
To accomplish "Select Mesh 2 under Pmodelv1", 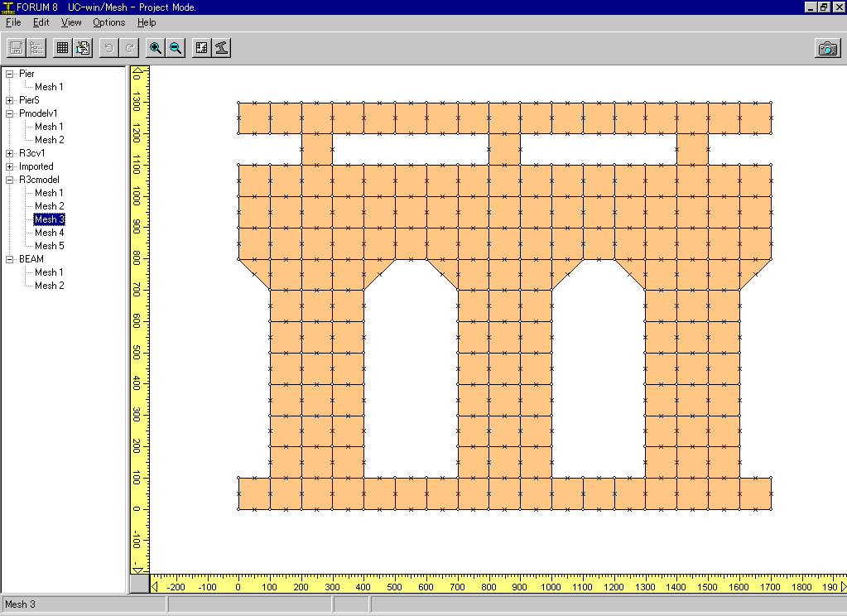I will (x=49, y=139).
